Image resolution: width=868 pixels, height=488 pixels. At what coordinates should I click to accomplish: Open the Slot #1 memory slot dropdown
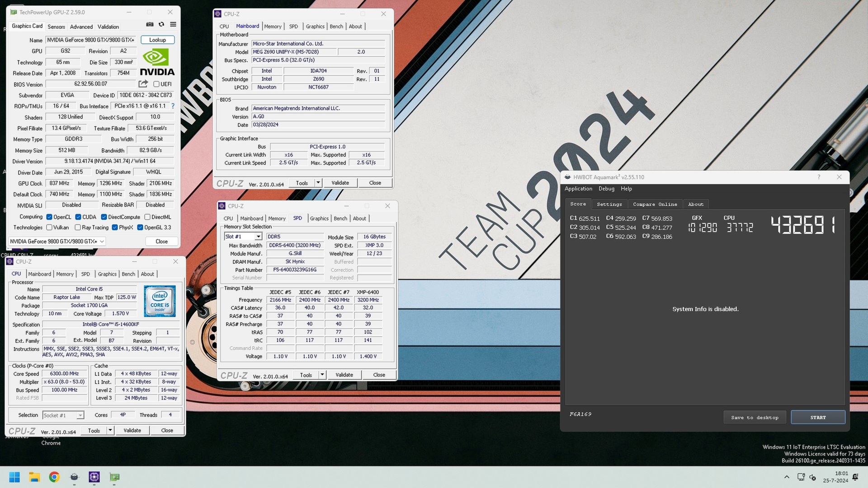click(243, 237)
